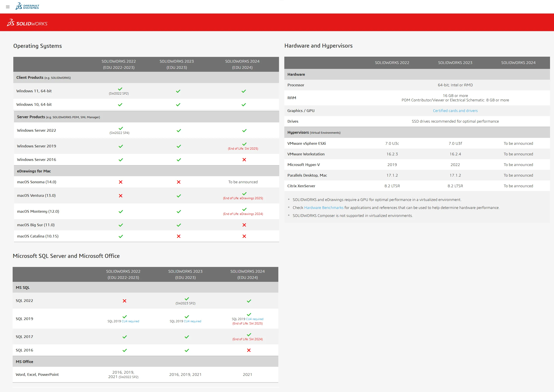
Task: Click the red X for SQL 2016 under SOLIDWORKS 2024
Action: (249, 350)
